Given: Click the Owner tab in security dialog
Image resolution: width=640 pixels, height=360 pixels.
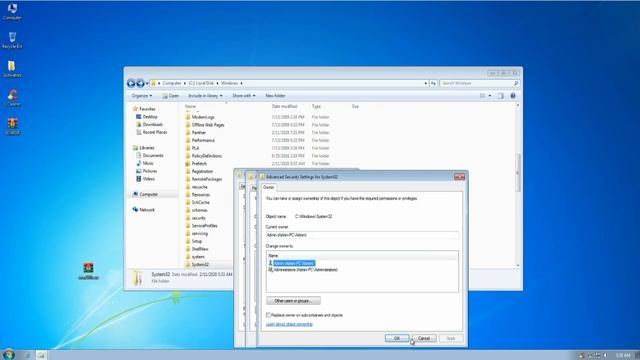Looking at the screenshot, I should 269,187.
